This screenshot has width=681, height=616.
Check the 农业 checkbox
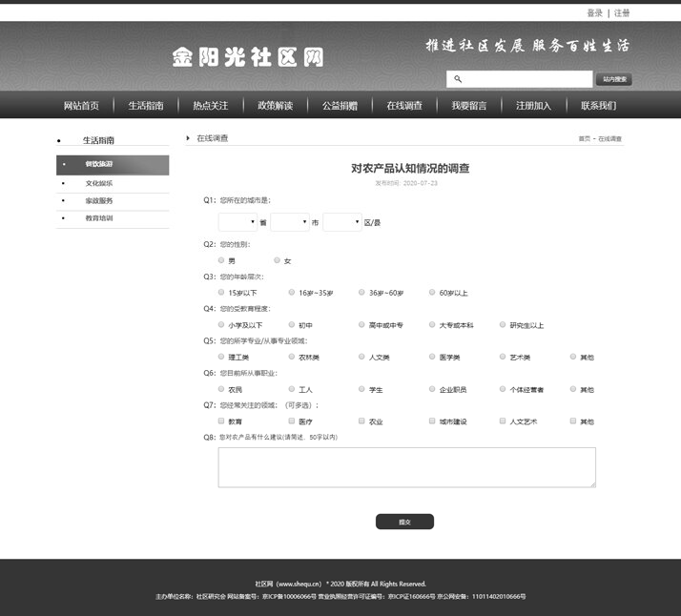(361, 421)
